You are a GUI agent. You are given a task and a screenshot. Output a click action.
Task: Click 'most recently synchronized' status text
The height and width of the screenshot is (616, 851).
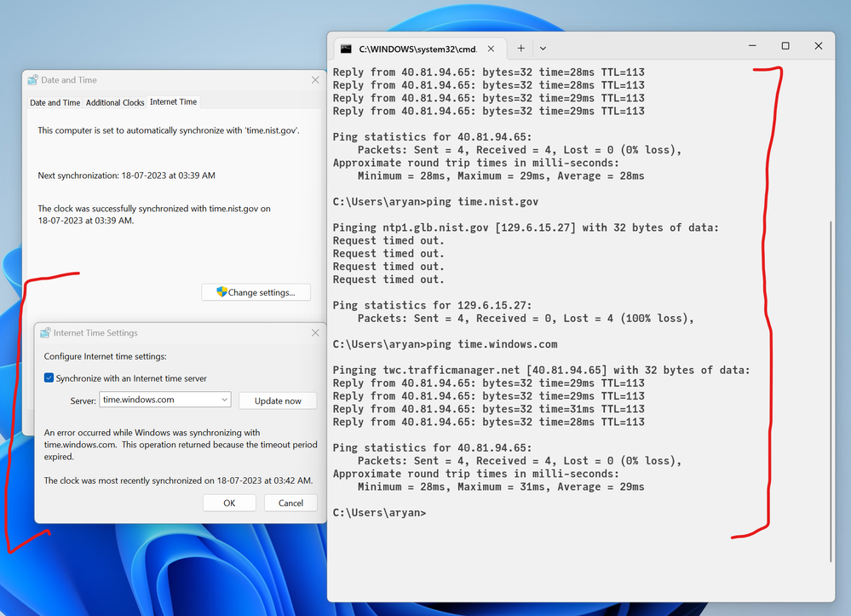pyautogui.click(x=178, y=481)
